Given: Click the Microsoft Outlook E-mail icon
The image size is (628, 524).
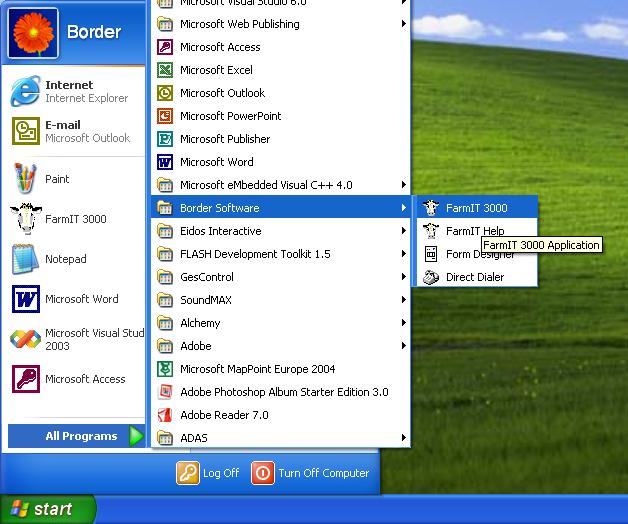Looking at the screenshot, I should click(x=26, y=131).
